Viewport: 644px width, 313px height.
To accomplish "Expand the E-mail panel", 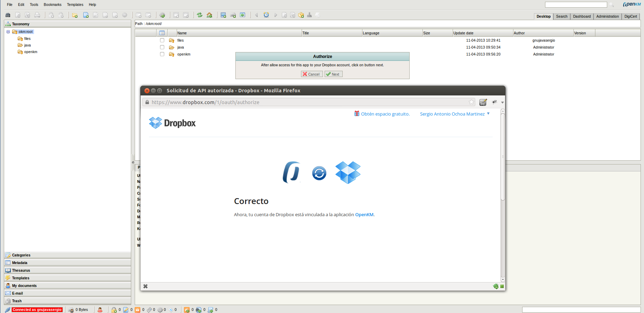I will 68,293.
